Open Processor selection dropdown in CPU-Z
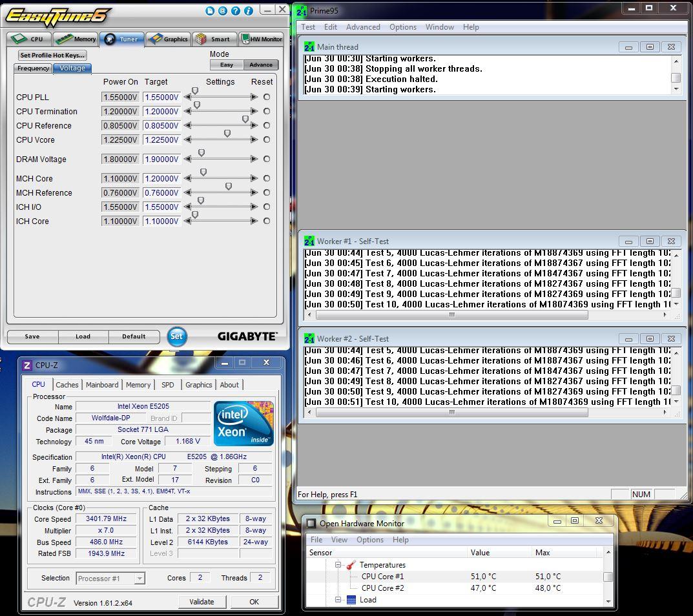693x616 pixels. click(110, 579)
